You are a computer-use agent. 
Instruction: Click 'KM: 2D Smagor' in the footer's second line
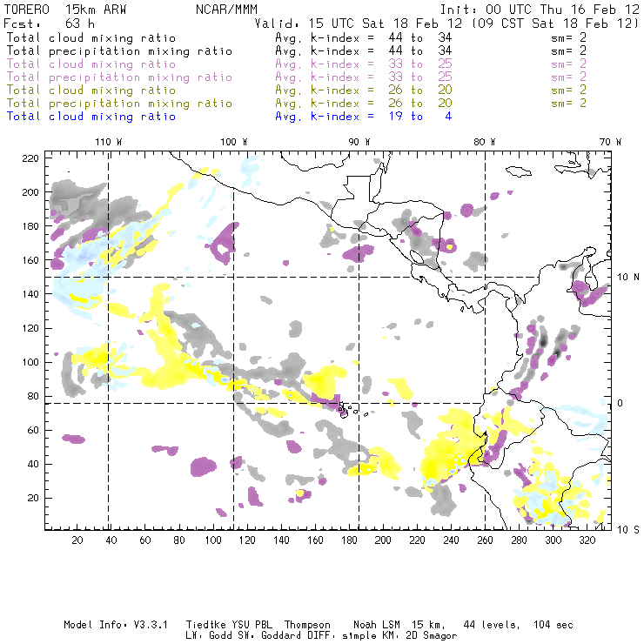point(420,636)
